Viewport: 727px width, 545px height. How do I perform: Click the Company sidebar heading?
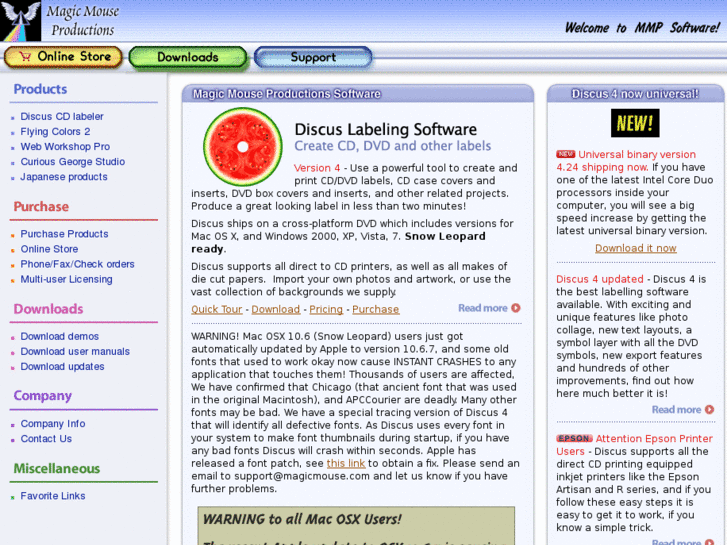pyautogui.click(x=42, y=396)
